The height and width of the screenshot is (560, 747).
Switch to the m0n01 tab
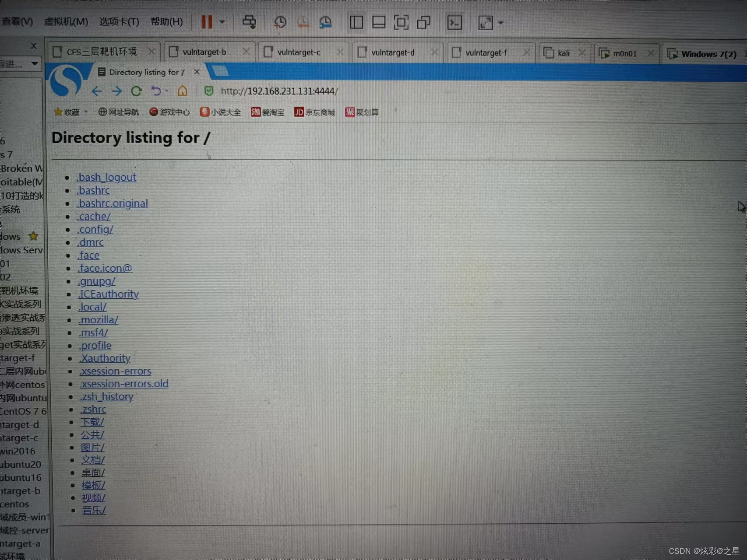pyautogui.click(x=625, y=53)
